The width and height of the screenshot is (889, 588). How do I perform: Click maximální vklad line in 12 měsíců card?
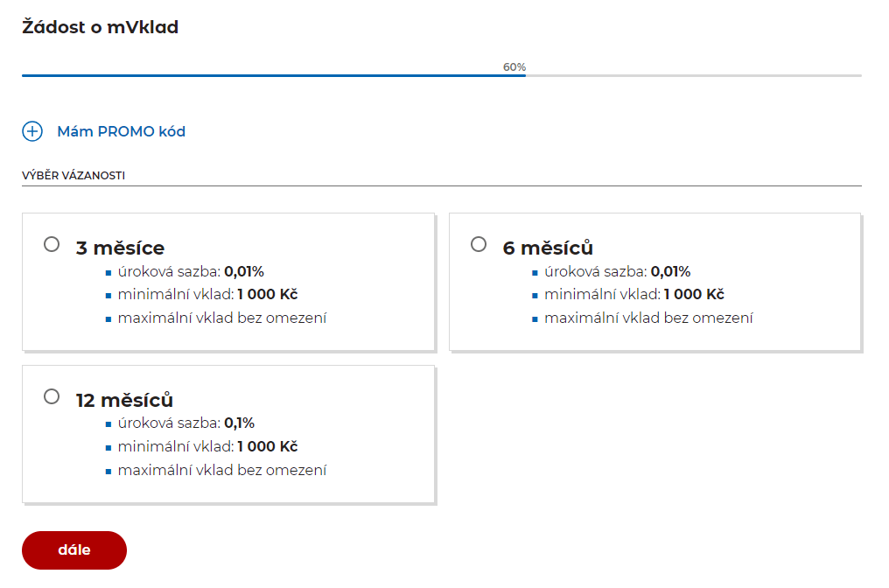pyautogui.click(x=222, y=470)
